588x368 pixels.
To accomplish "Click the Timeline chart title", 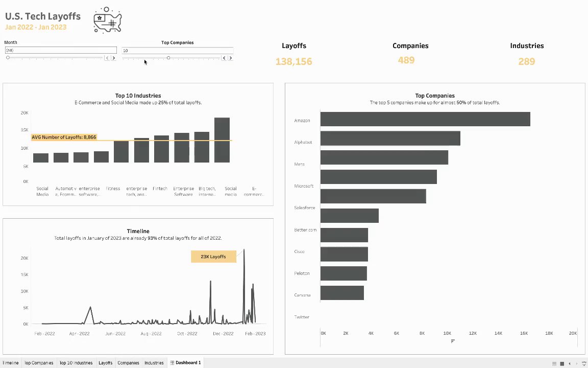I will (138, 232).
